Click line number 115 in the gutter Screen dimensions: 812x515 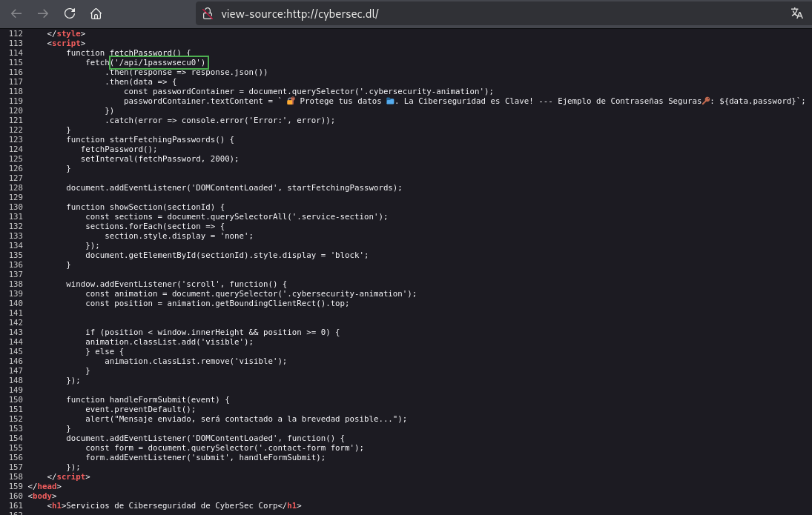(16, 63)
